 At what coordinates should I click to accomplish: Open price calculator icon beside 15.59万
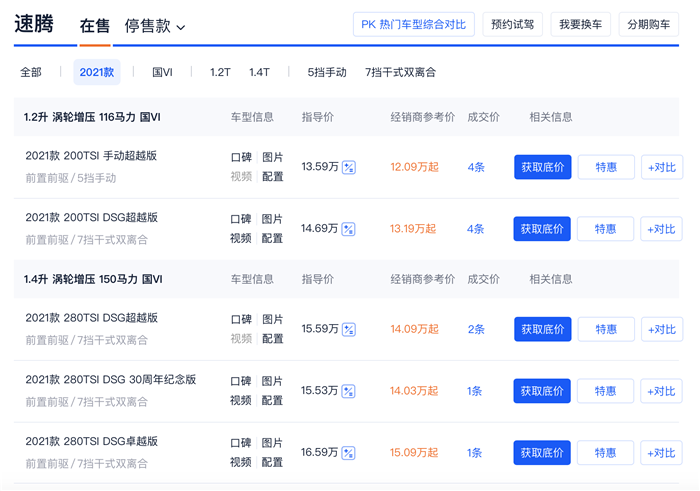tap(349, 330)
